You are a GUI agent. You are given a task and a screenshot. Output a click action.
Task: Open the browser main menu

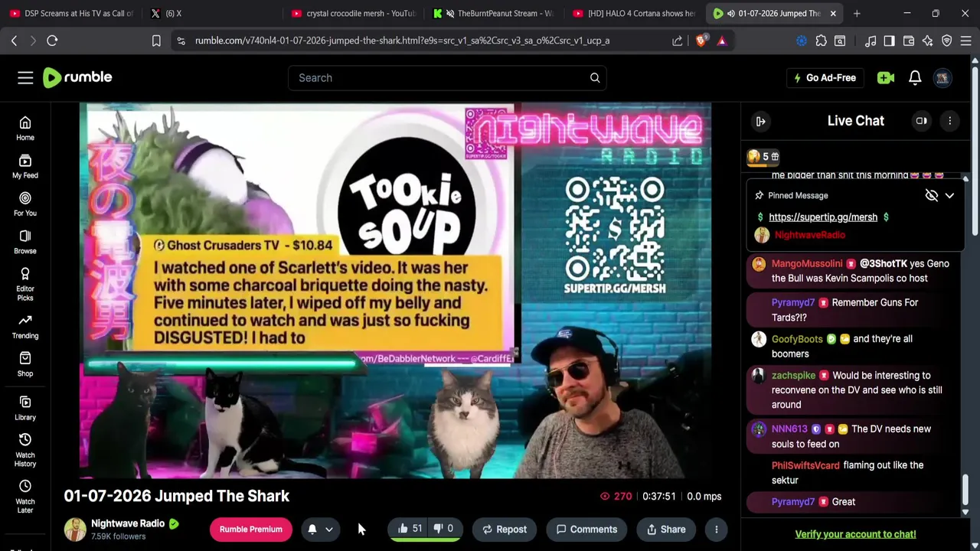point(966,41)
